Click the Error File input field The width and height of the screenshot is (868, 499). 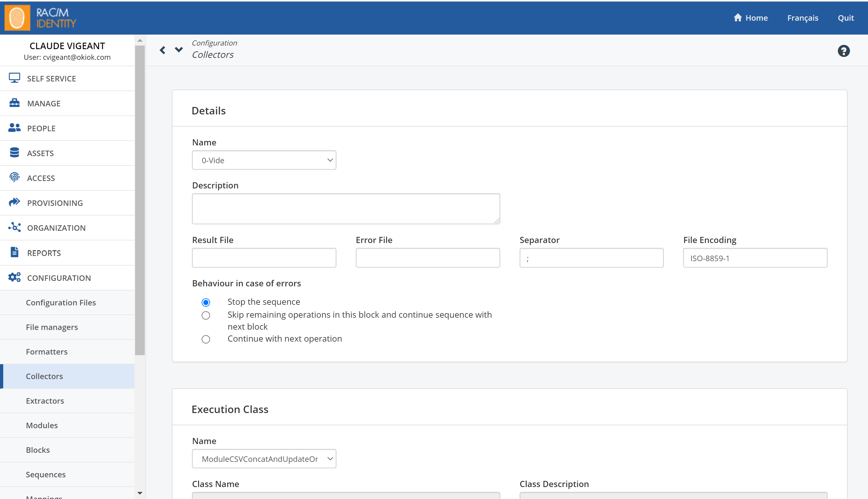point(428,258)
